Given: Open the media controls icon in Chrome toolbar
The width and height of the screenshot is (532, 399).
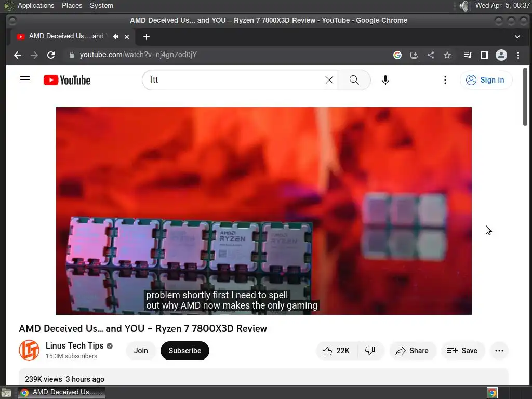Looking at the screenshot, I should [468, 55].
